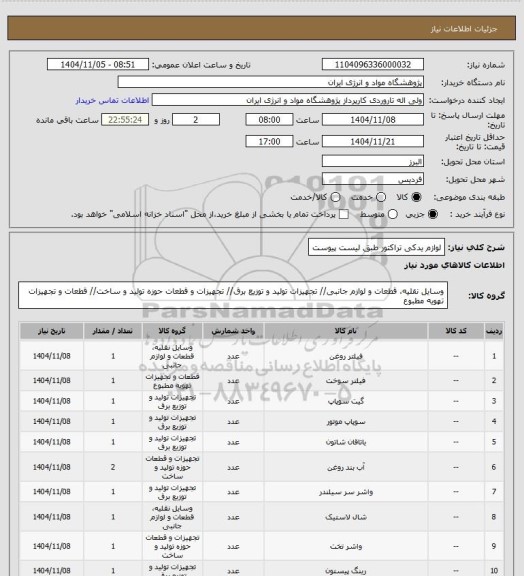The image size is (524, 576).
Task: Select the رینگ پیستون item name
Action: [346, 571]
